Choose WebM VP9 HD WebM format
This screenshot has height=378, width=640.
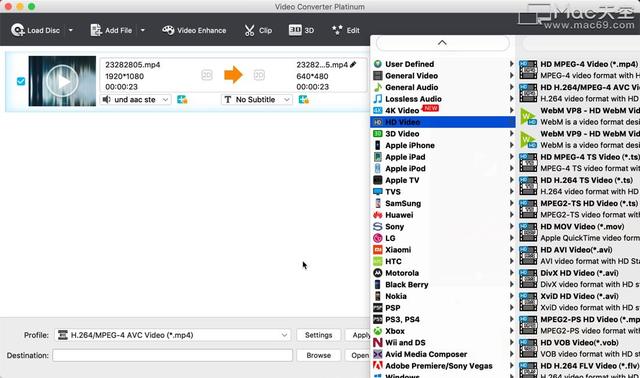[x=579, y=139]
